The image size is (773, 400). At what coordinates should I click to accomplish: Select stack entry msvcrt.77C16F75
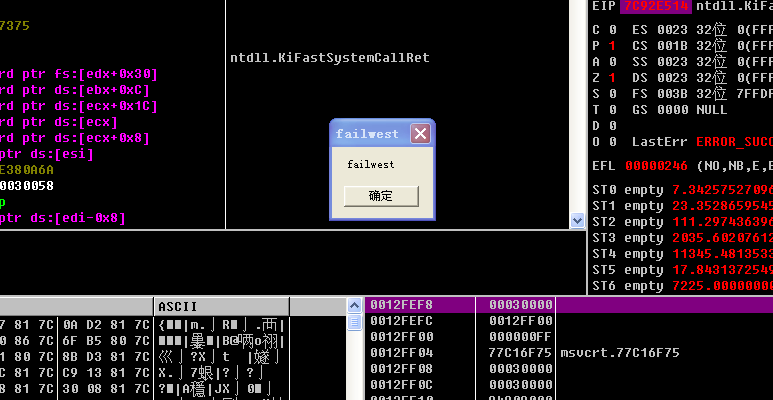pyautogui.click(x=620, y=352)
